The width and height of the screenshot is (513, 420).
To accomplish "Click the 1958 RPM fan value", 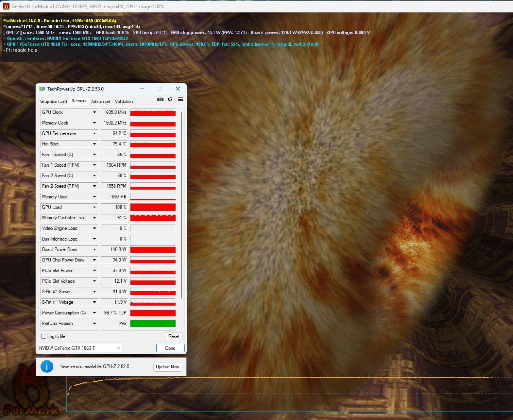I will tap(114, 186).
